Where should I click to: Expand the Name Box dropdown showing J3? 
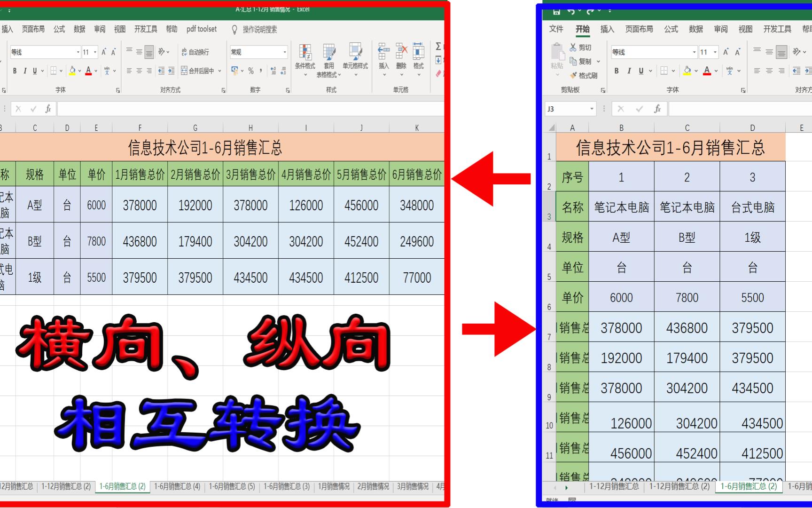coord(592,109)
